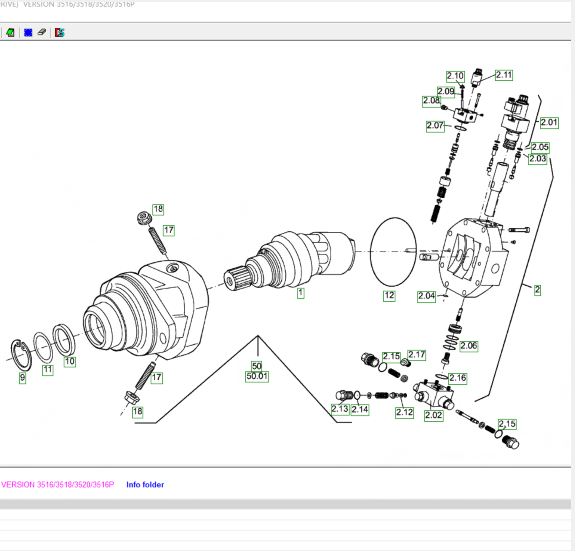The height and width of the screenshot is (551, 575).
Task: Click part callout 2.13
Action: pos(340,409)
